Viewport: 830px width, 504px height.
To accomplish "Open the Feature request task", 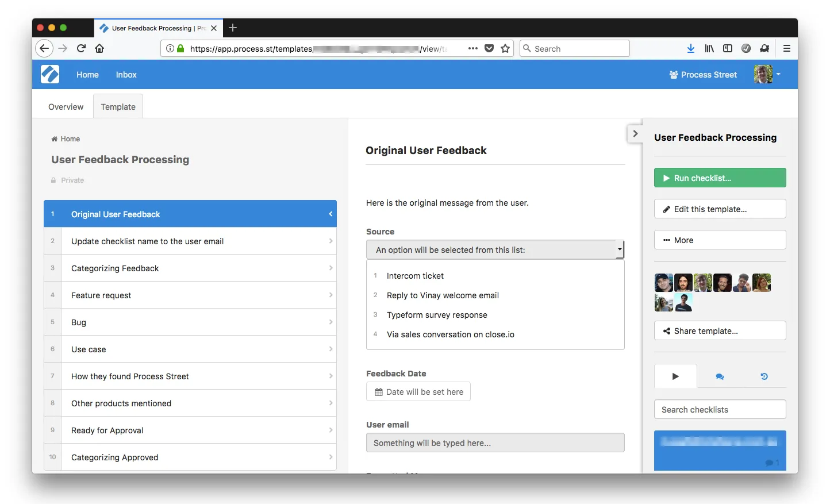I will click(x=190, y=295).
